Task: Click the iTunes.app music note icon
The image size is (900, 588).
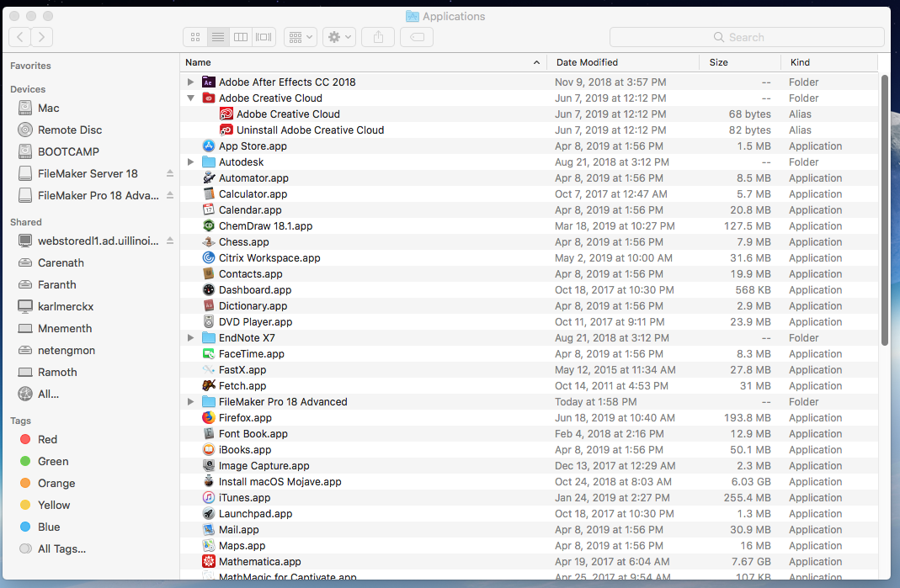Action: tap(208, 498)
